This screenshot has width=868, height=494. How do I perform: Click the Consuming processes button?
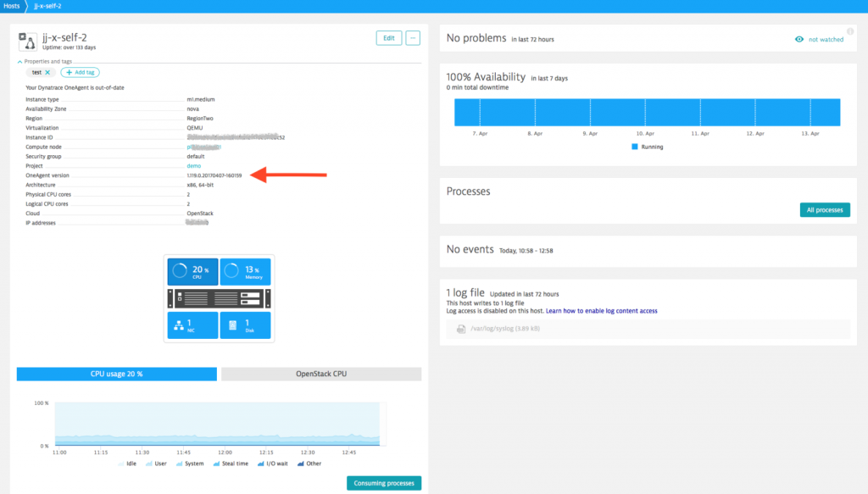(384, 482)
